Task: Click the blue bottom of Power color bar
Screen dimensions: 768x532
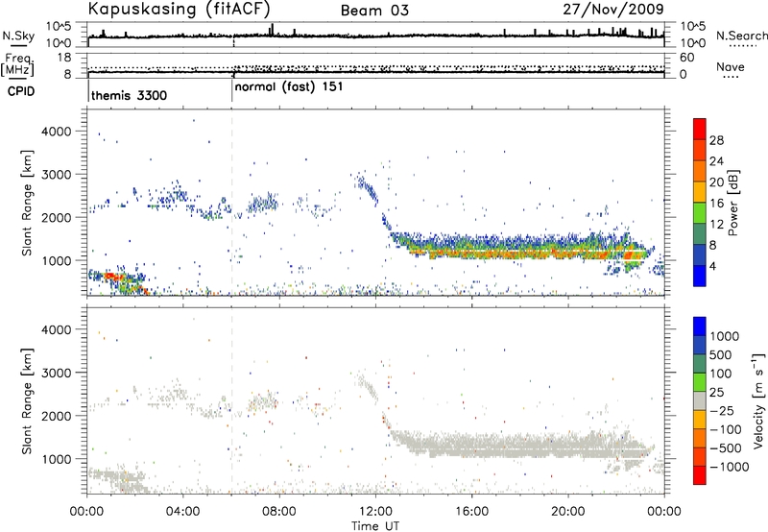Action: tap(700, 276)
